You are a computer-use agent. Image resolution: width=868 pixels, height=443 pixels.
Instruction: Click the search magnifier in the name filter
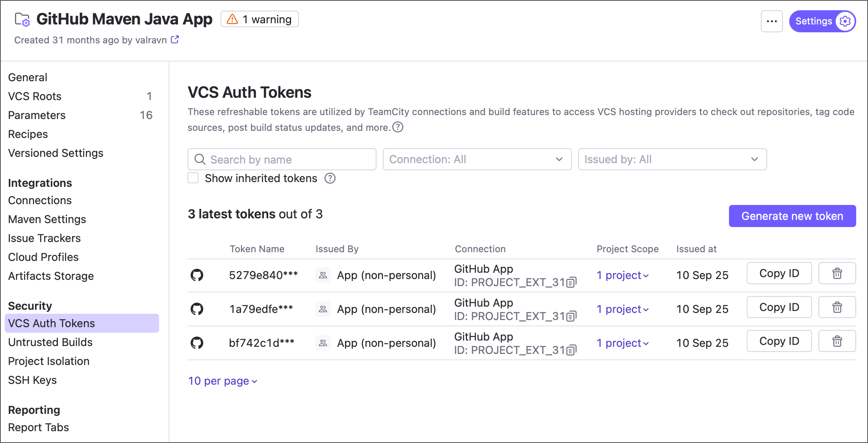coord(200,159)
